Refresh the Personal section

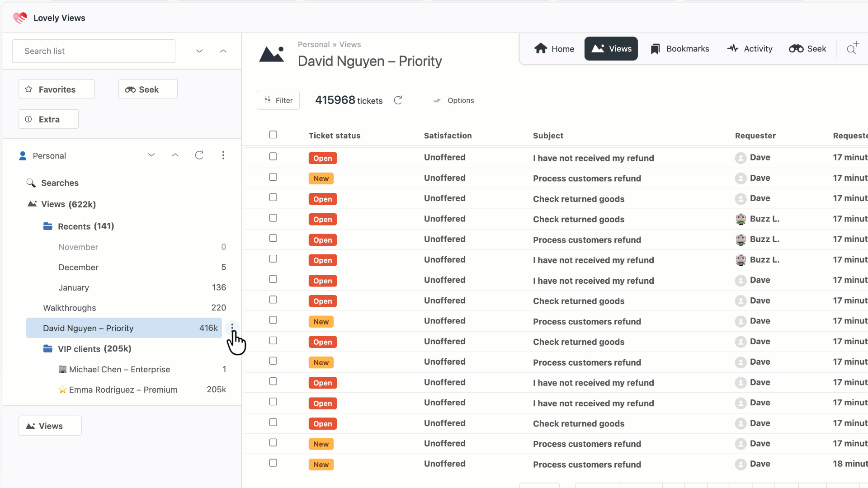[199, 155]
